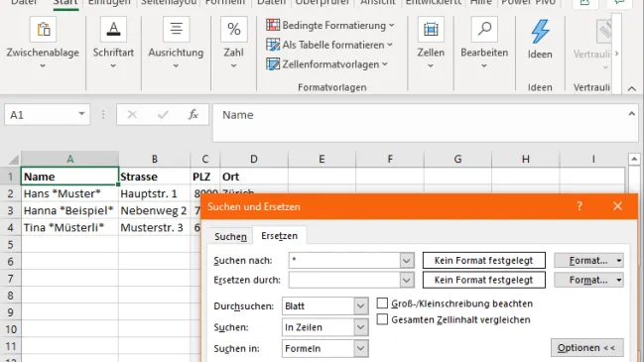Screen dimensions: 644x362
Task: Open the Suchen in Formeln dropdown
Action: click(x=324, y=348)
